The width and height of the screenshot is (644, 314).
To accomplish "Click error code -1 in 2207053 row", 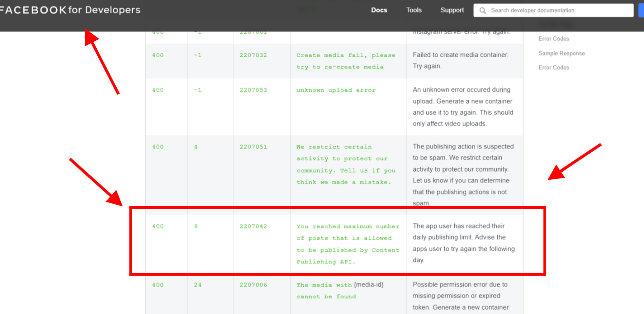I will pos(197,90).
